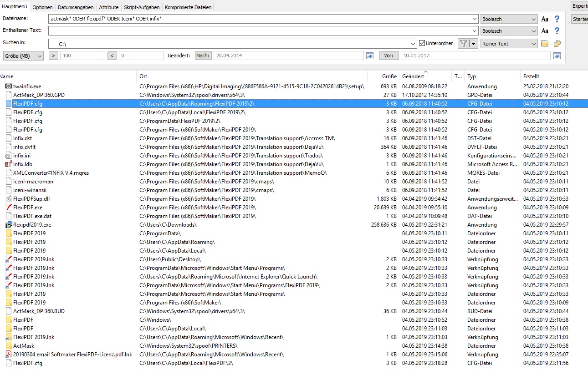Click folder icon of FlexiPDF in C:\Windows\

pyautogui.click(x=8, y=320)
